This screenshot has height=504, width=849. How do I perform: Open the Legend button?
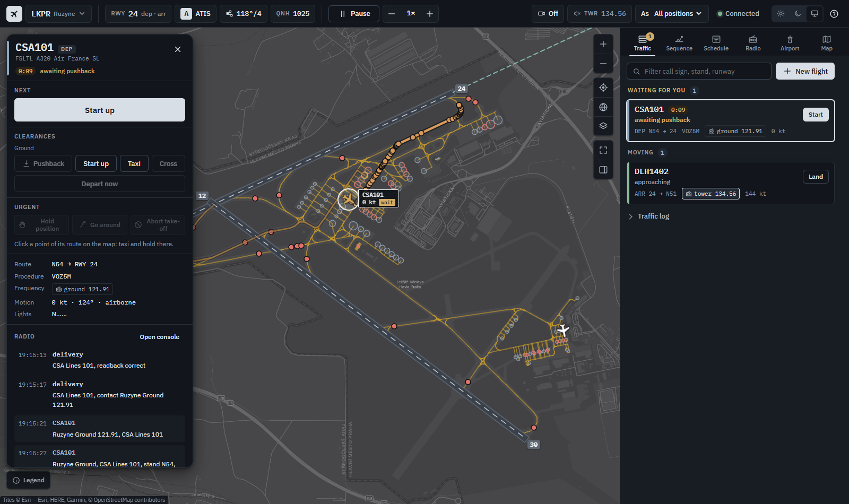tap(29, 480)
